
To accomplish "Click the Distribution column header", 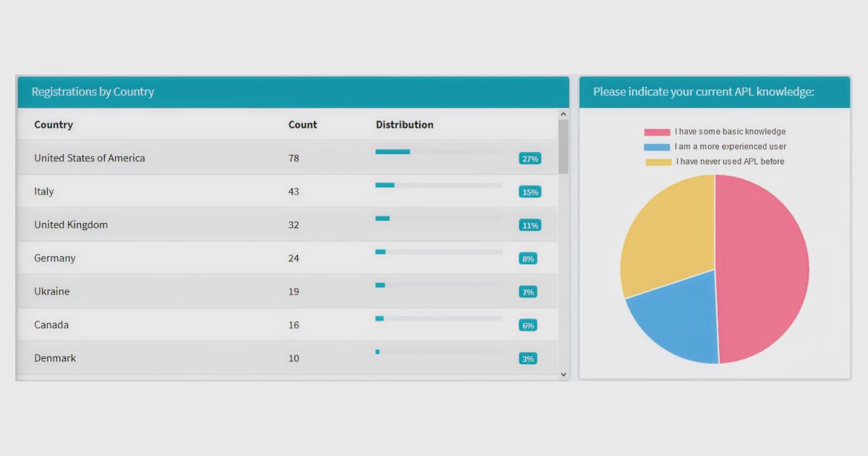I will point(404,124).
